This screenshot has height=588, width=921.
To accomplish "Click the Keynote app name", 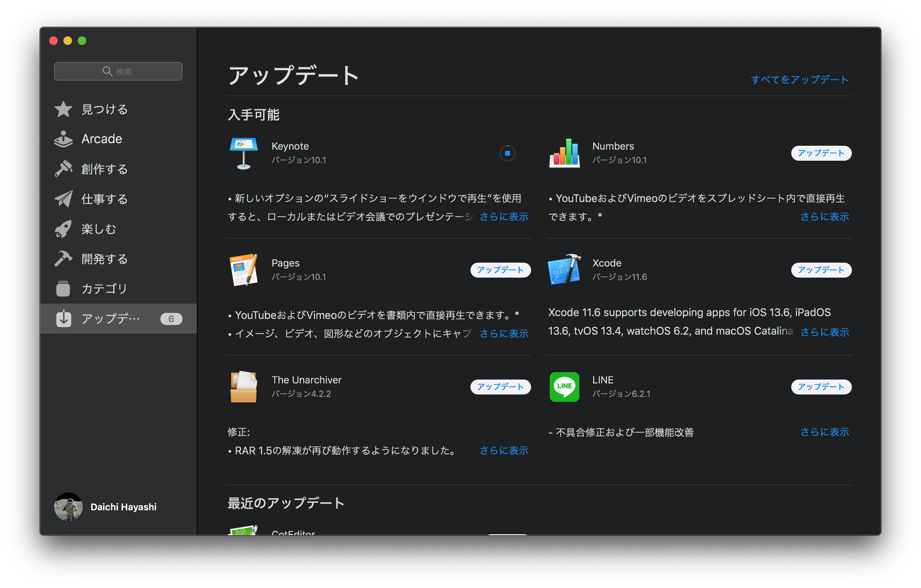I will click(x=290, y=146).
